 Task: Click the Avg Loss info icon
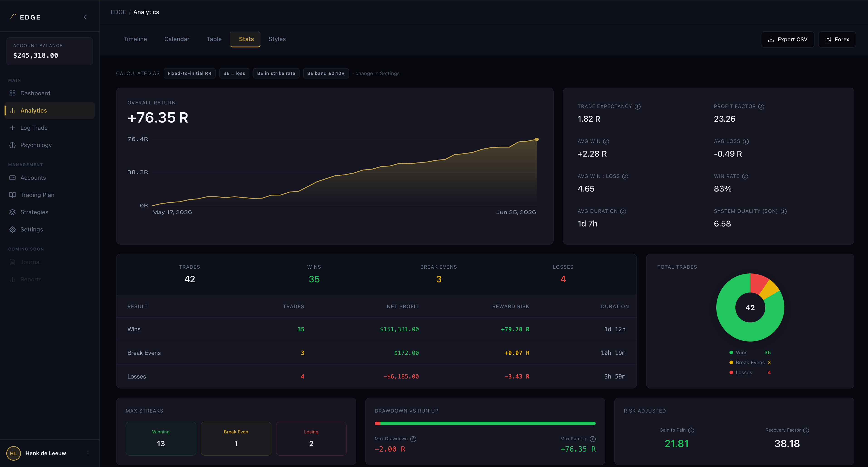pyautogui.click(x=746, y=141)
